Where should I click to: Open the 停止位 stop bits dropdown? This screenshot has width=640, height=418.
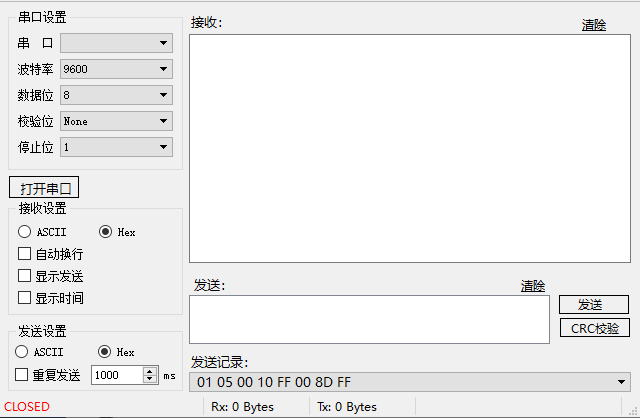pos(116,147)
